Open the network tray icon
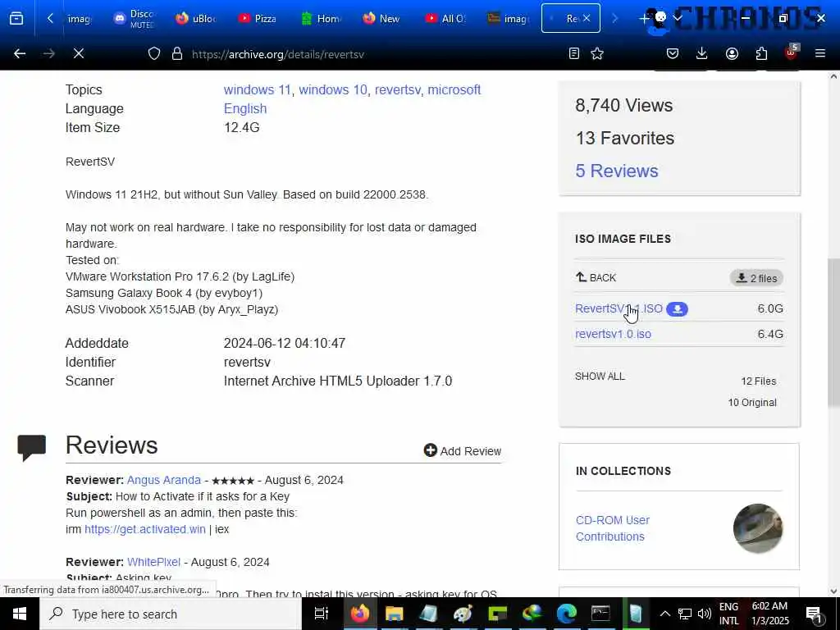840x630 pixels. [685, 614]
